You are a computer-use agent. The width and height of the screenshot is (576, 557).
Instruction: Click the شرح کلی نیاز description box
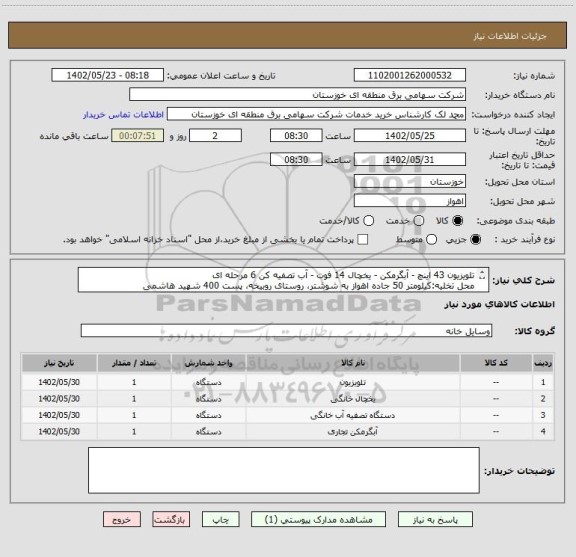[283, 280]
